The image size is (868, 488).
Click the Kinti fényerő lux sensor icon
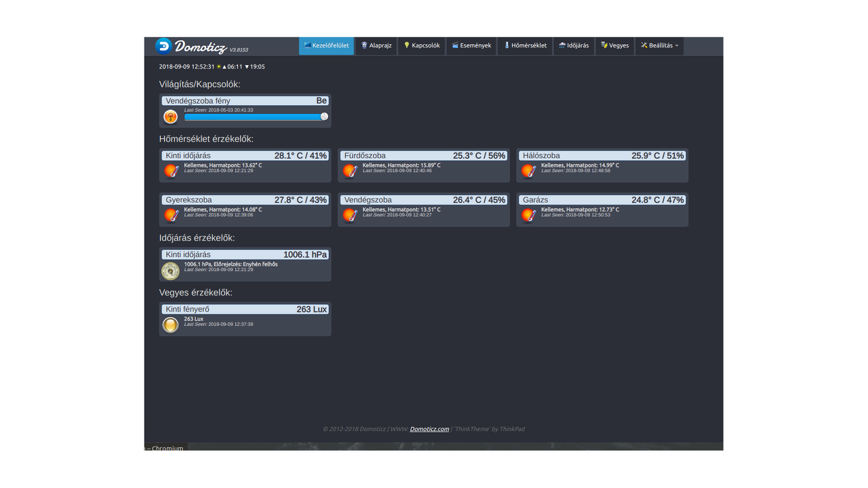pyautogui.click(x=170, y=325)
